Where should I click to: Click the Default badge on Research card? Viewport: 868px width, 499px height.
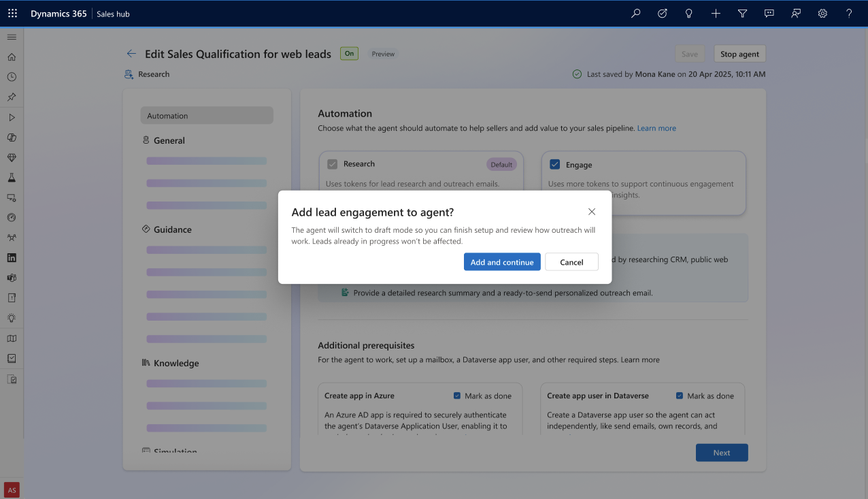click(501, 164)
